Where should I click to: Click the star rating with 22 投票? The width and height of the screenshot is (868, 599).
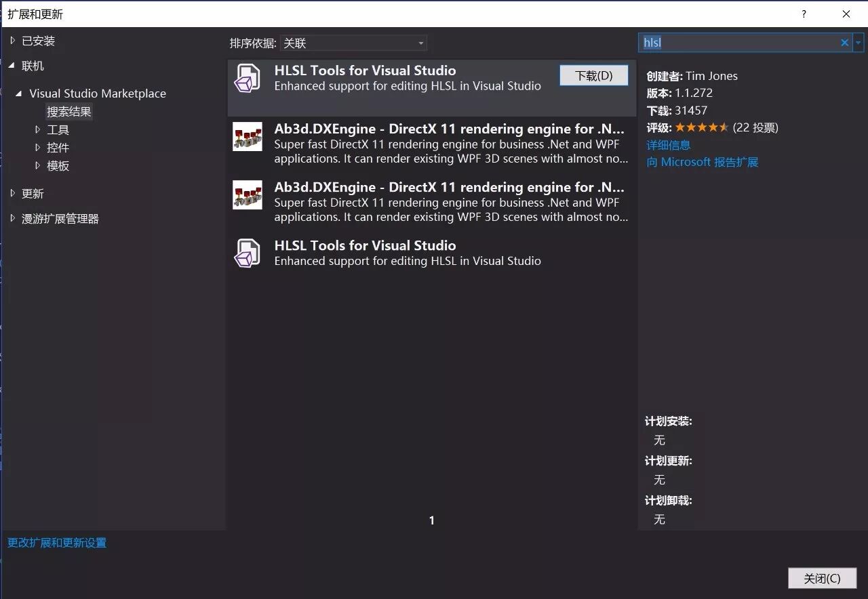(x=712, y=127)
